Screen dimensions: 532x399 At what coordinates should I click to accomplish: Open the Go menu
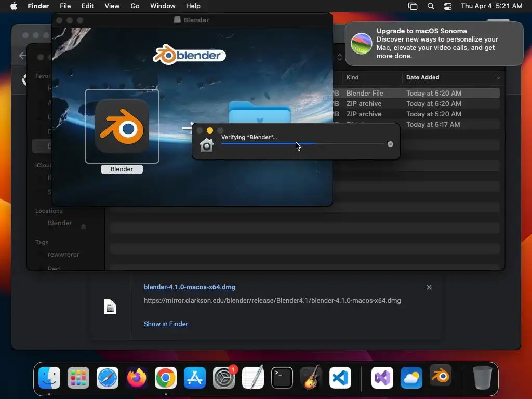pos(135,6)
